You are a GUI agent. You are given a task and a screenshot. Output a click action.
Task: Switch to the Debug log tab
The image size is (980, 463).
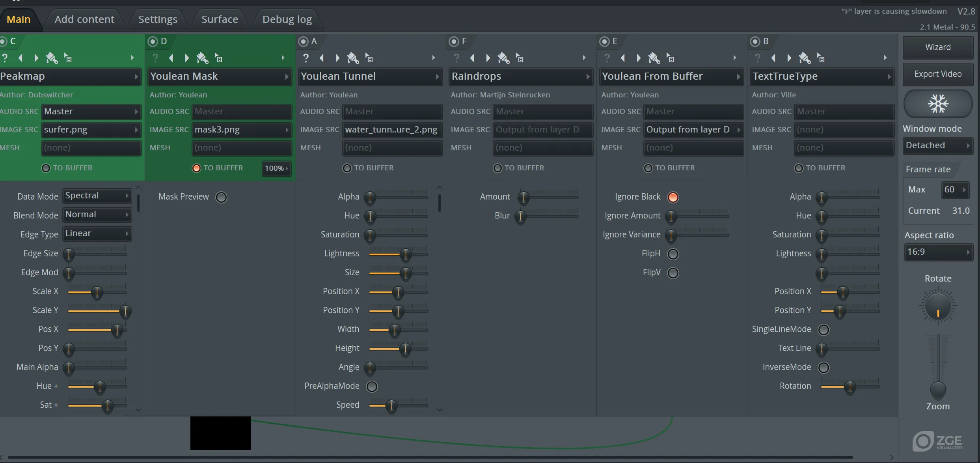click(287, 19)
